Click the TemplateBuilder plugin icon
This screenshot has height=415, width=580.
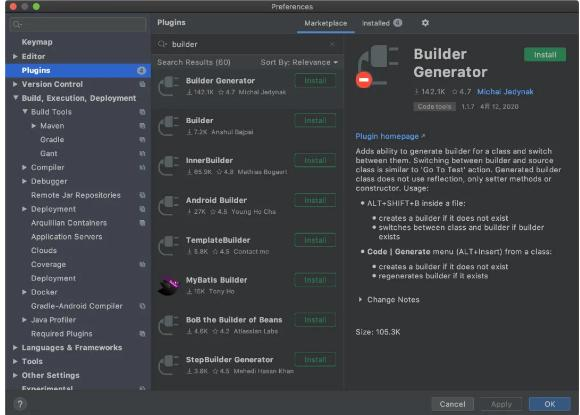pos(168,246)
